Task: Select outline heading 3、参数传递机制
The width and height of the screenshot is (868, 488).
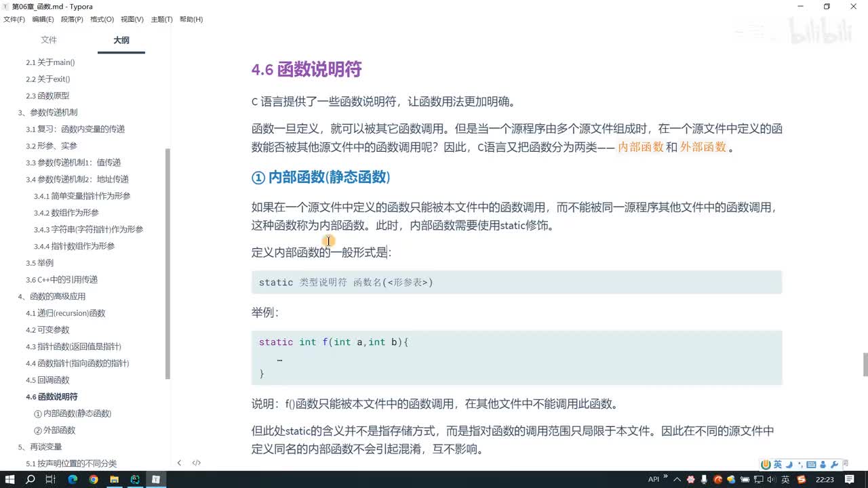Action: click(x=47, y=113)
